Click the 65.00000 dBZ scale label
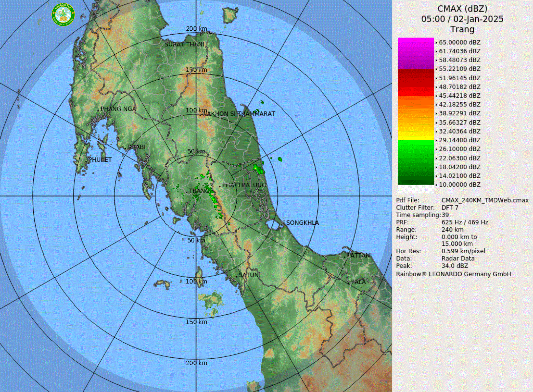Image resolution: width=533 pixels, height=392 pixels. [460, 42]
